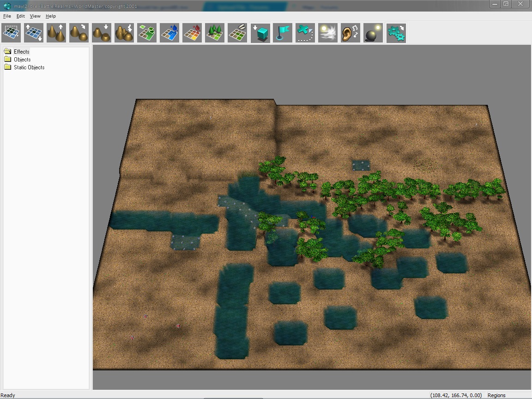This screenshot has width=532, height=399.
Task: Select the red drop colored tiles tool
Action: point(192,33)
